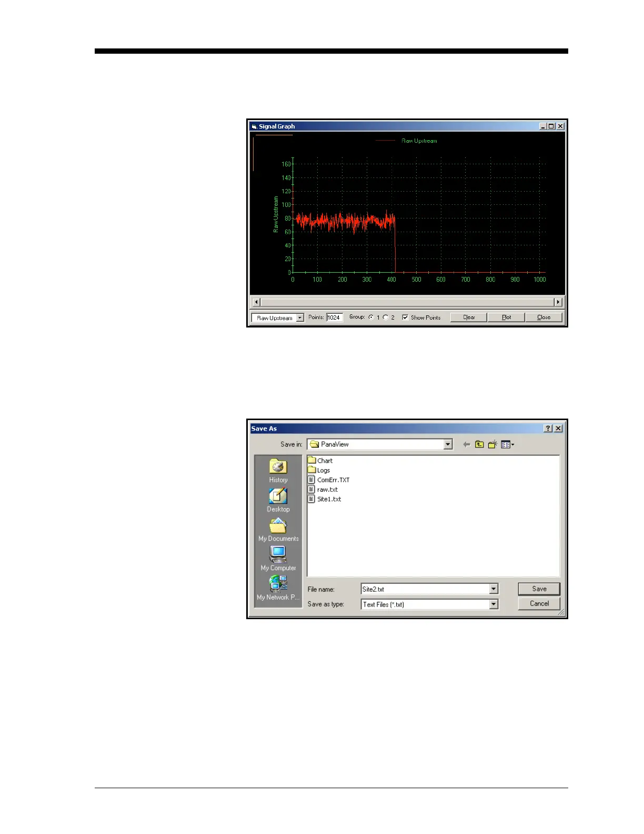Click the Signal Graph horizontal scrollbar track

(x=407, y=302)
